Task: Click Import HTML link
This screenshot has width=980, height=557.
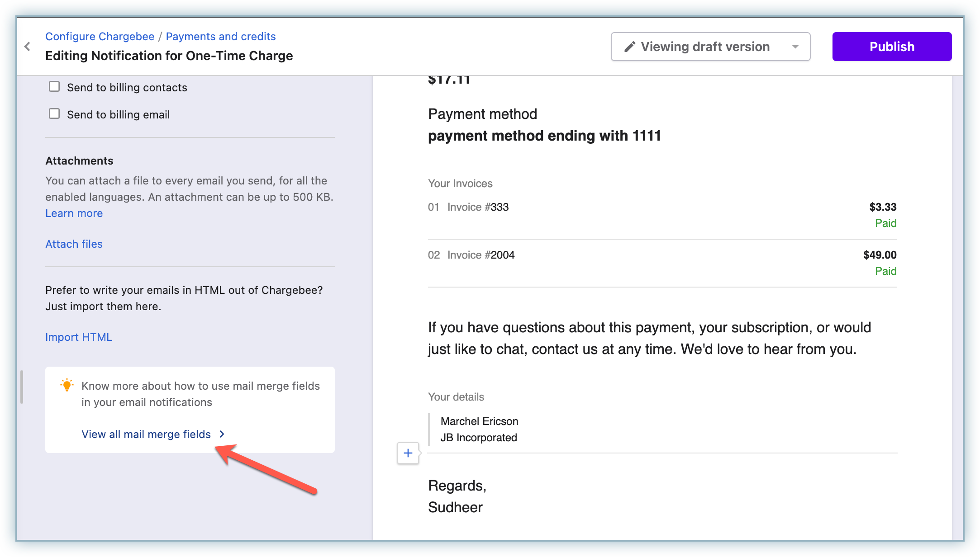Action: pyautogui.click(x=79, y=337)
